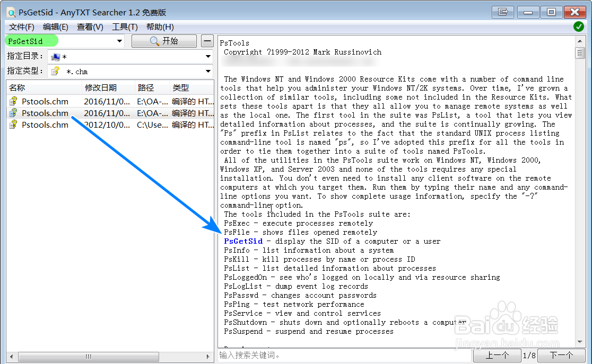The image size is (592, 364).
Task: Click the 输入搜索关键词 input box
Action: tap(344, 356)
